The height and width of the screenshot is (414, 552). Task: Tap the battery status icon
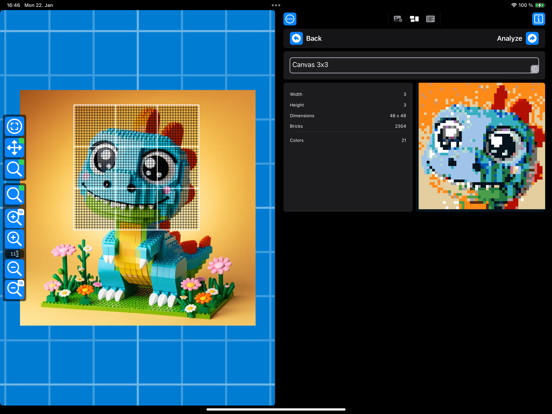coord(540,5)
